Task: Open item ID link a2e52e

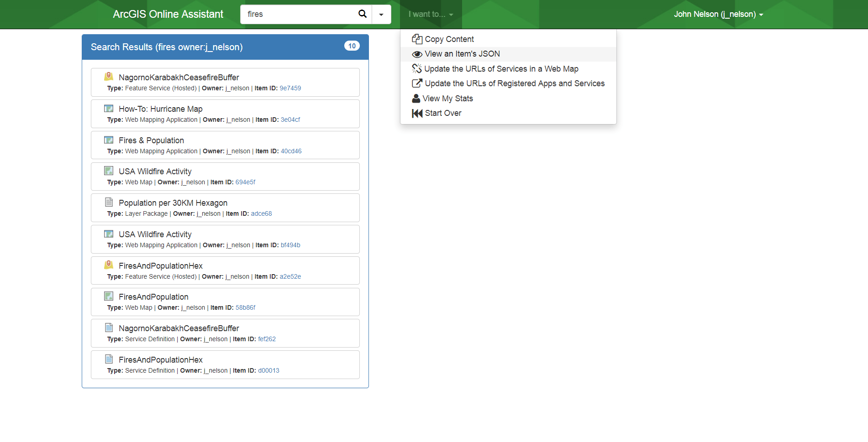Action: pyautogui.click(x=290, y=277)
